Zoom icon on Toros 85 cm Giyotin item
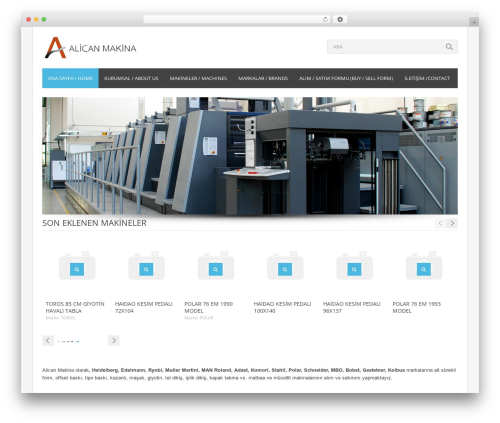The image size is (500, 423). tap(77, 269)
